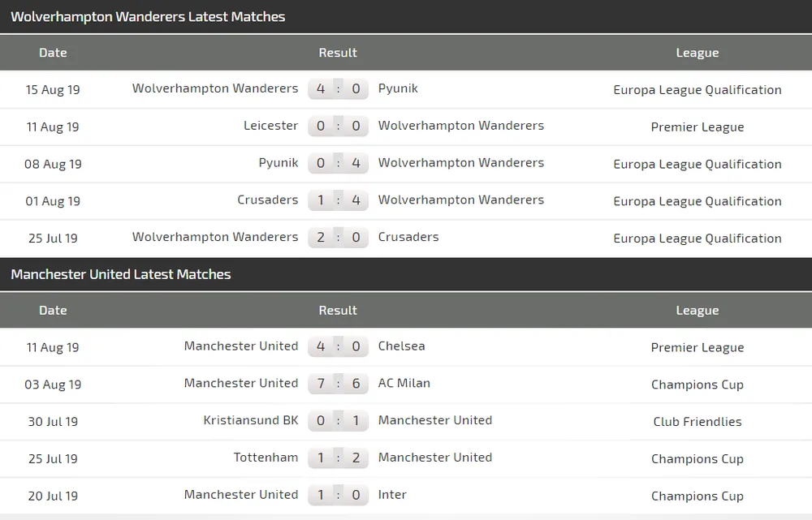Image resolution: width=812 pixels, height=520 pixels.
Task: Click the Chelsea team name
Action: point(401,346)
